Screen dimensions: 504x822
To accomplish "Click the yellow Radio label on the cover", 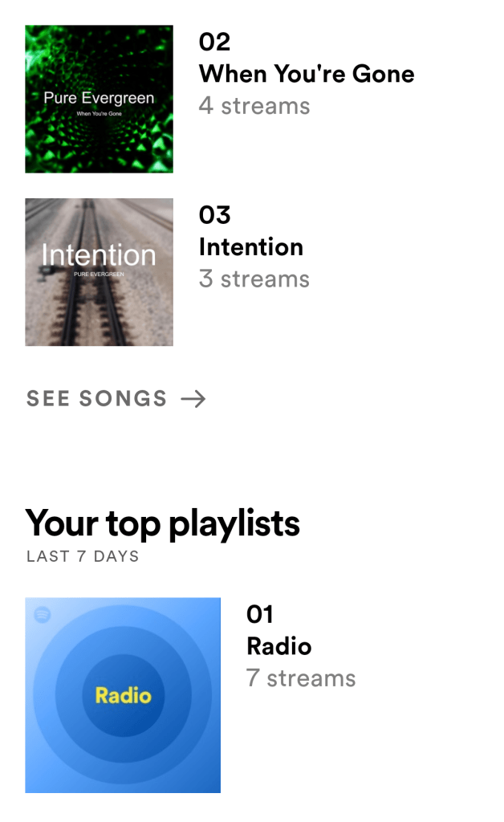I will [123, 695].
